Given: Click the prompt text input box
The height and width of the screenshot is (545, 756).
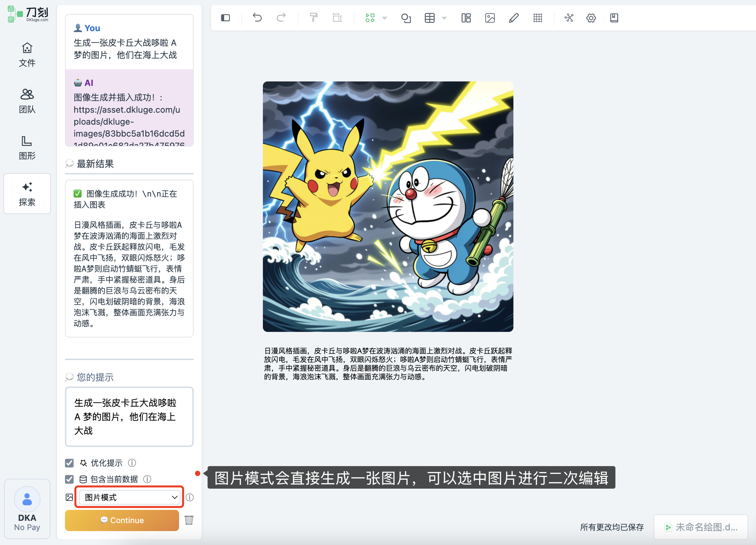Looking at the screenshot, I should (x=129, y=416).
